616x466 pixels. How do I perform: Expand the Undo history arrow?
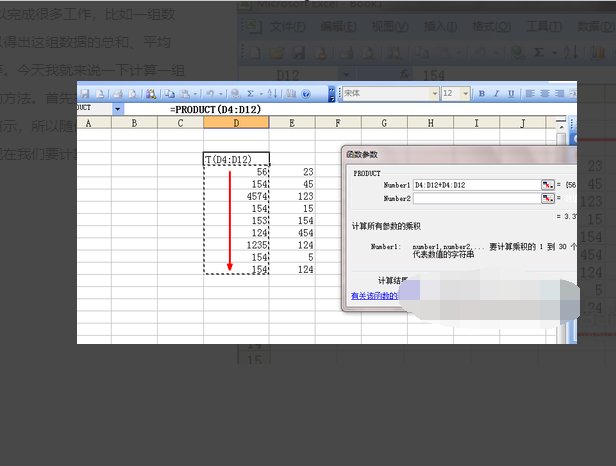tap(221, 94)
